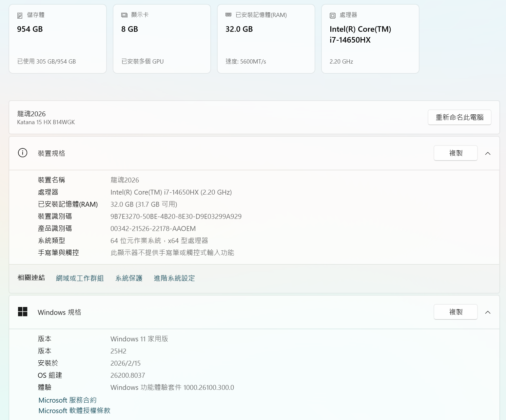Copy the device specifications
This screenshot has width=506, height=420.
pos(455,153)
